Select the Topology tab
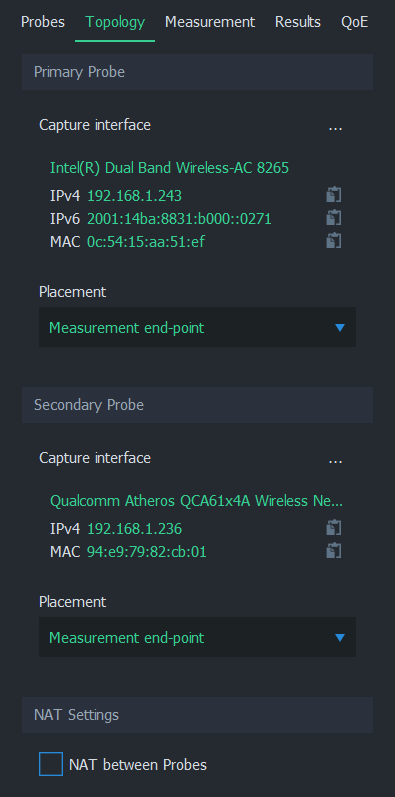This screenshot has height=797, width=395. click(x=115, y=22)
